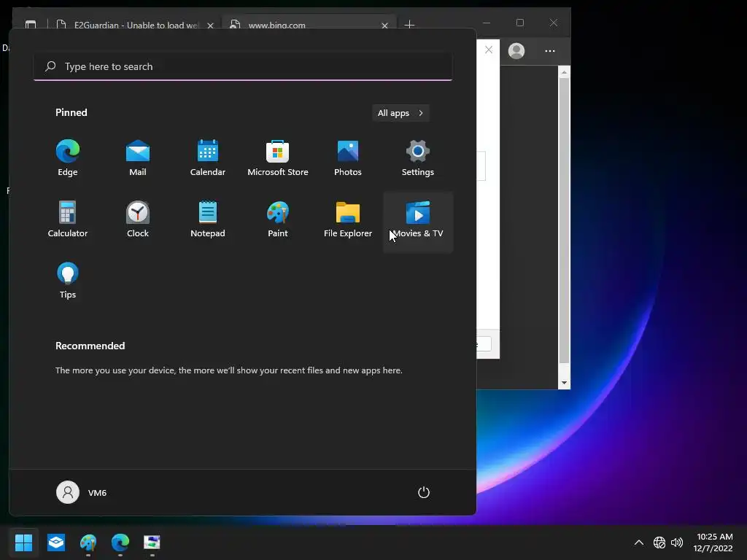Open the clock and date flyout
Screen dimensions: 747x560
click(x=713, y=542)
